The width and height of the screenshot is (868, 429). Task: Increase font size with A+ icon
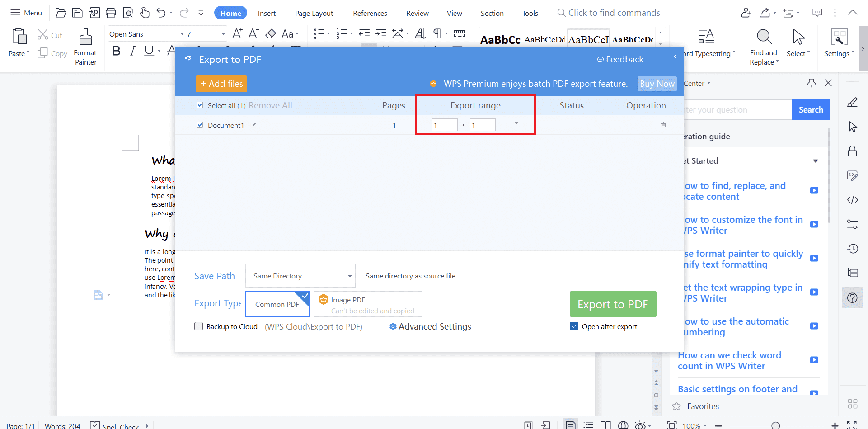coord(237,33)
